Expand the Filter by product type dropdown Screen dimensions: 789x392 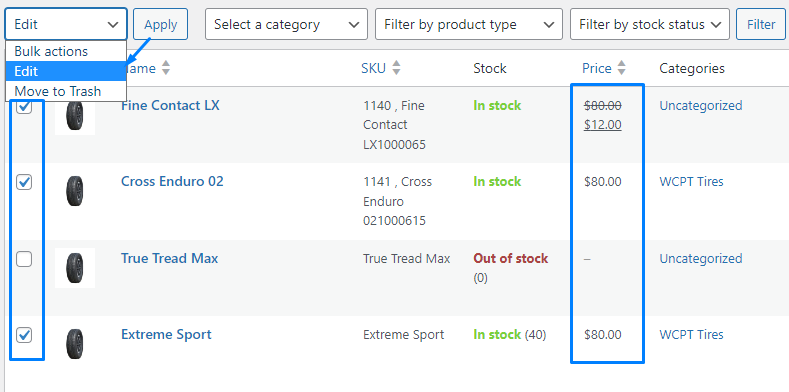point(468,24)
